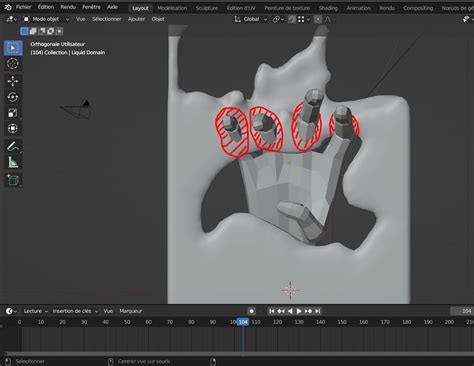
Task: Open the timeline Vue menu
Action: (108, 311)
